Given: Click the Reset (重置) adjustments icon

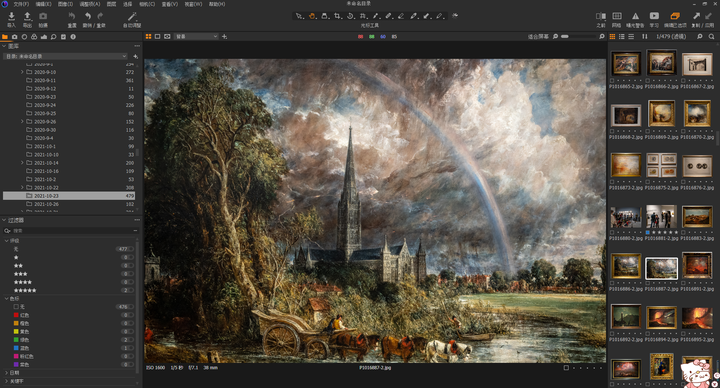Looking at the screenshot, I should click(x=72, y=16).
